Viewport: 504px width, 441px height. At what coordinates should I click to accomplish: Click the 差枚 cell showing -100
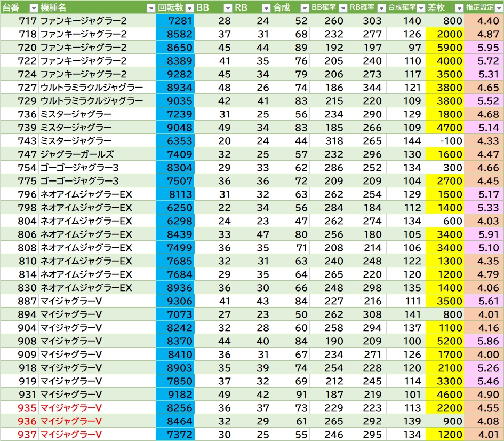(445, 140)
